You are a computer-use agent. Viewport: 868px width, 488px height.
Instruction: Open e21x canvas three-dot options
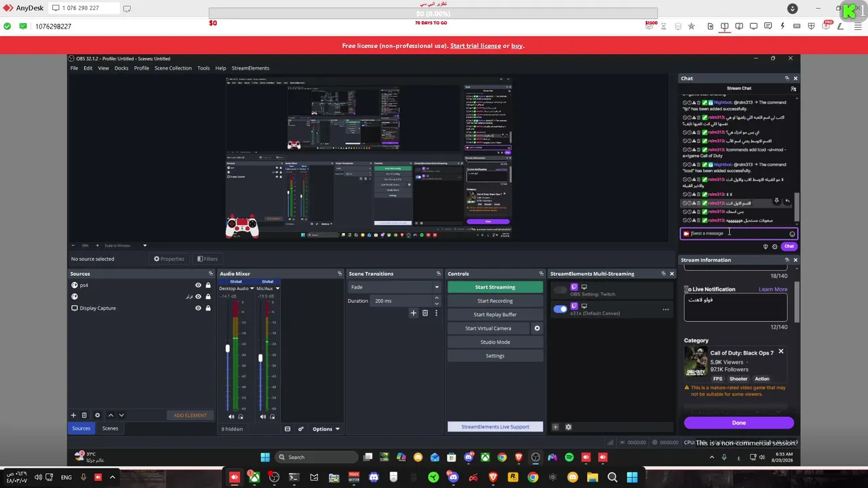pos(666,310)
